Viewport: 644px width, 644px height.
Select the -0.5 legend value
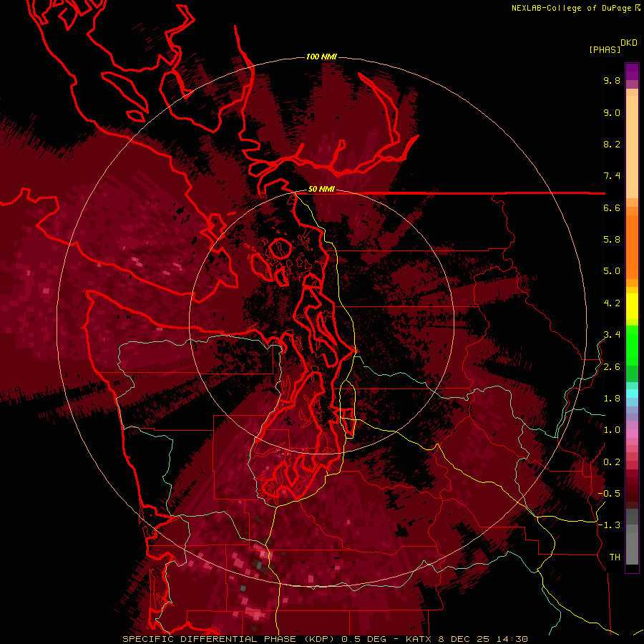[609, 494]
